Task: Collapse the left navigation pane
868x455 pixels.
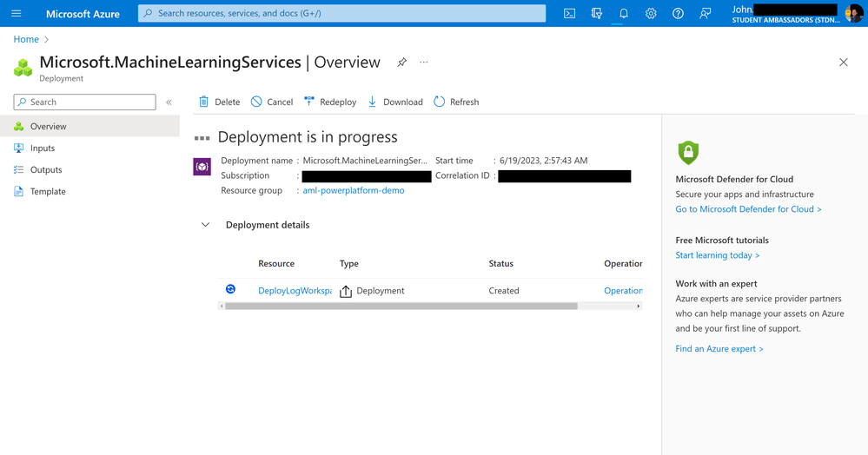Action: coord(169,102)
